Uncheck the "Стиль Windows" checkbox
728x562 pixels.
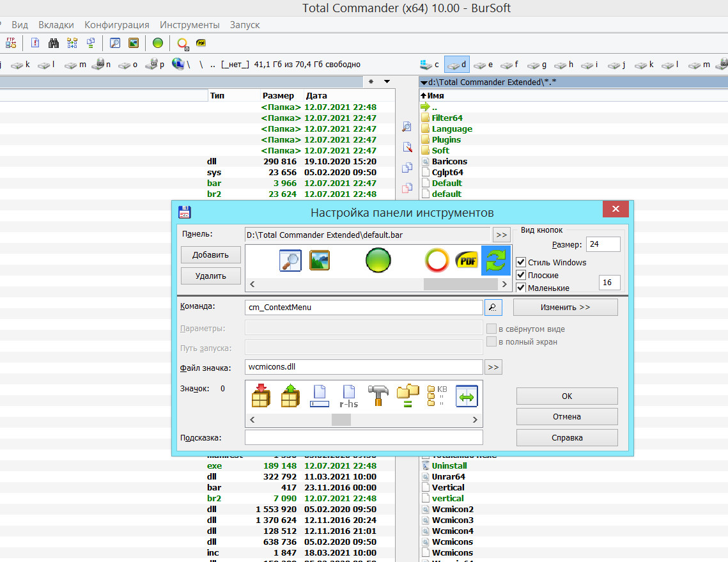coord(522,262)
